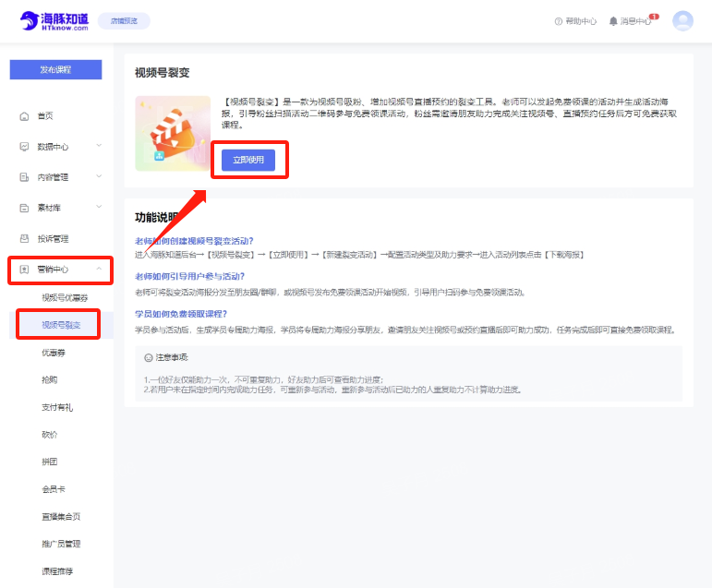Click the 注意事项 smiley icon
Screen dimensions: 712x588
coord(148,358)
